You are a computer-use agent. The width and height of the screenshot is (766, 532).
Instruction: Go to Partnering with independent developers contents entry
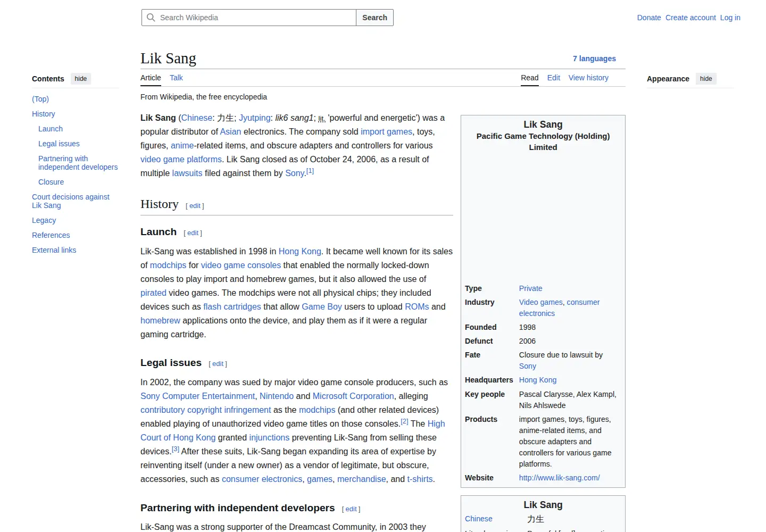pos(78,163)
